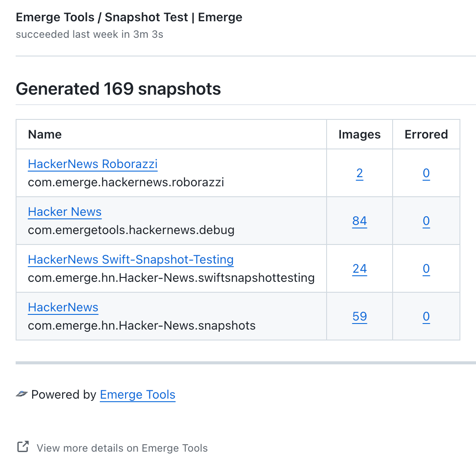View the 2 images for HackerNews Roborazzi
This screenshot has width=476, height=469.
[x=360, y=173]
